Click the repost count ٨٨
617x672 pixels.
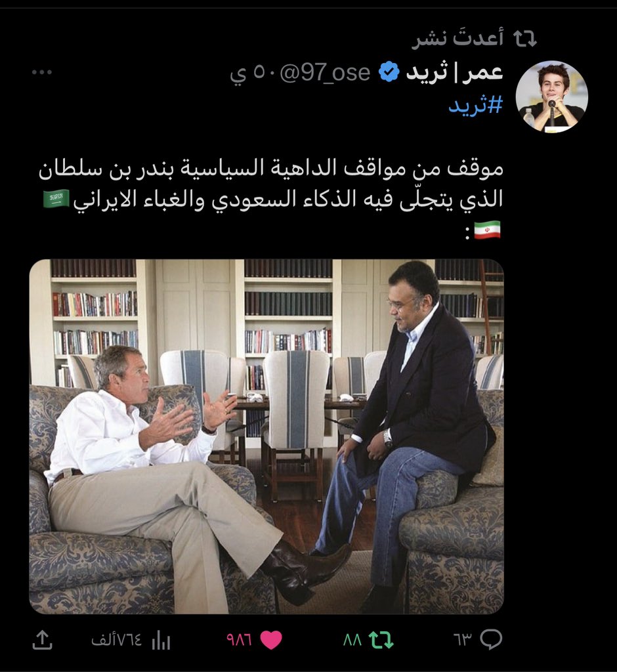[352, 640]
